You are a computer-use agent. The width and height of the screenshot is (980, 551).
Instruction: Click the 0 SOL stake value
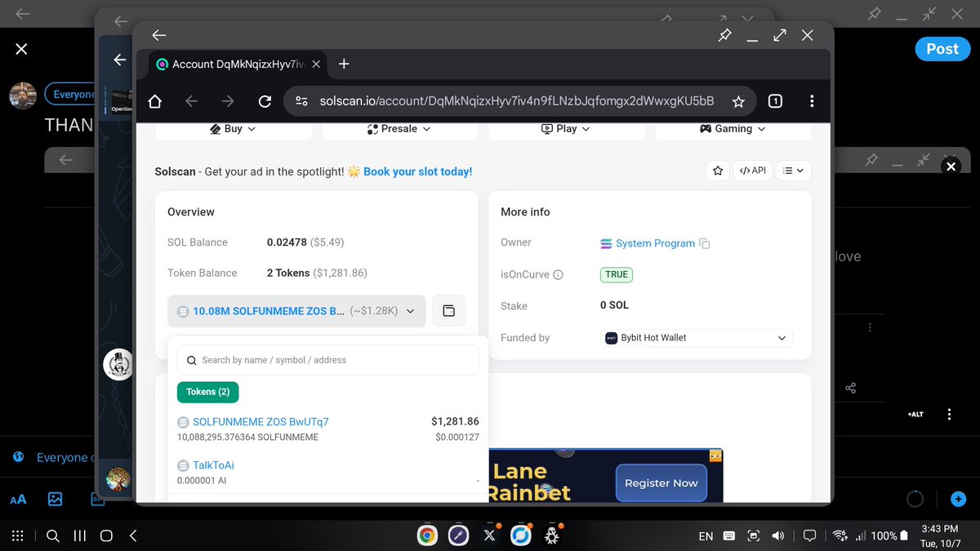(x=614, y=305)
